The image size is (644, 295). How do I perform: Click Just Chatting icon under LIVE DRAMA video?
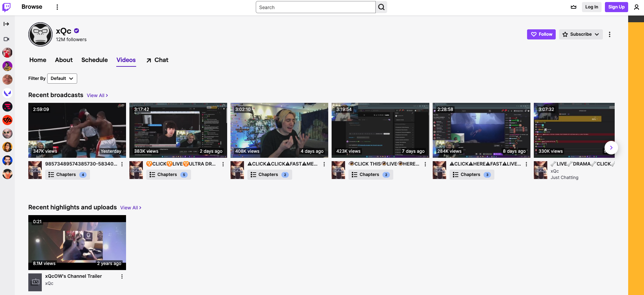pyautogui.click(x=541, y=170)
